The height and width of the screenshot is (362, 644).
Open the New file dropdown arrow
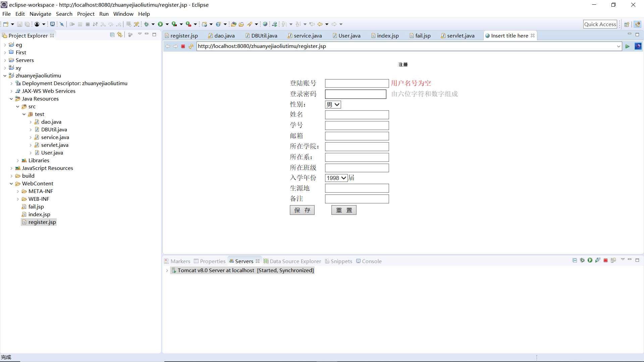click(12, 24)
